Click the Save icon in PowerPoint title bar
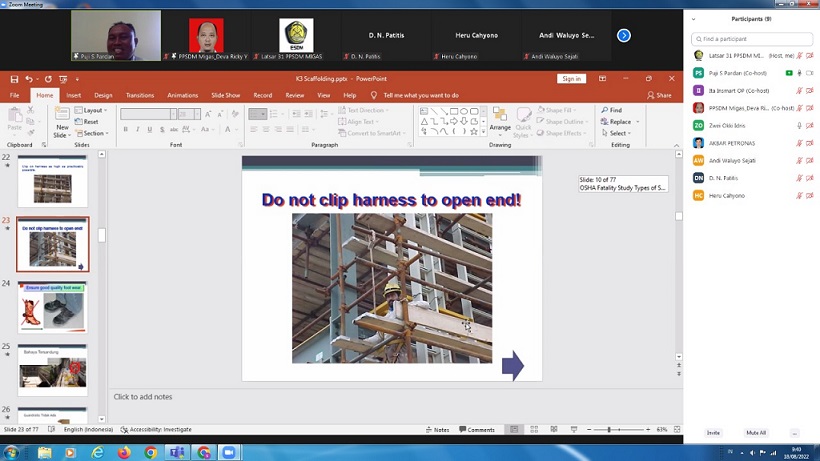This screenshot has width=820, height=461. click(14, 79)
